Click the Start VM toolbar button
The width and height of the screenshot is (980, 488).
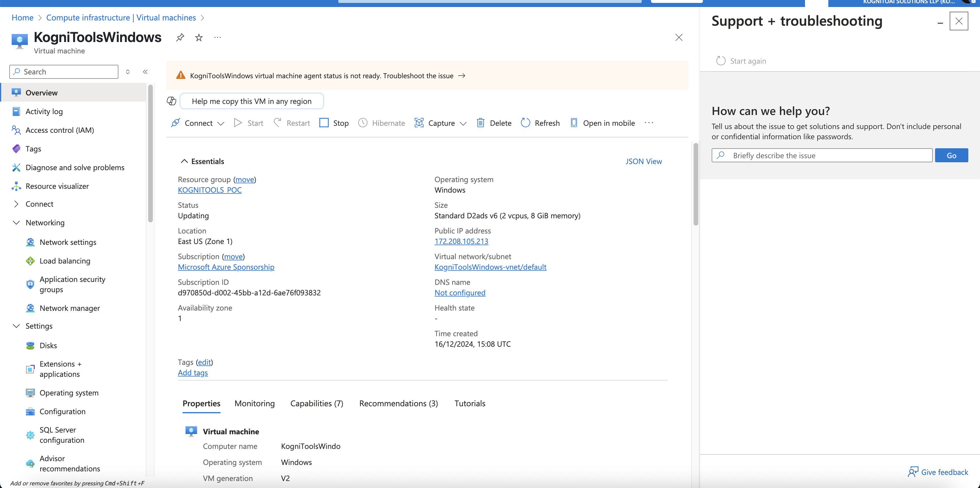pyautogui.click(x=249, y=123)
